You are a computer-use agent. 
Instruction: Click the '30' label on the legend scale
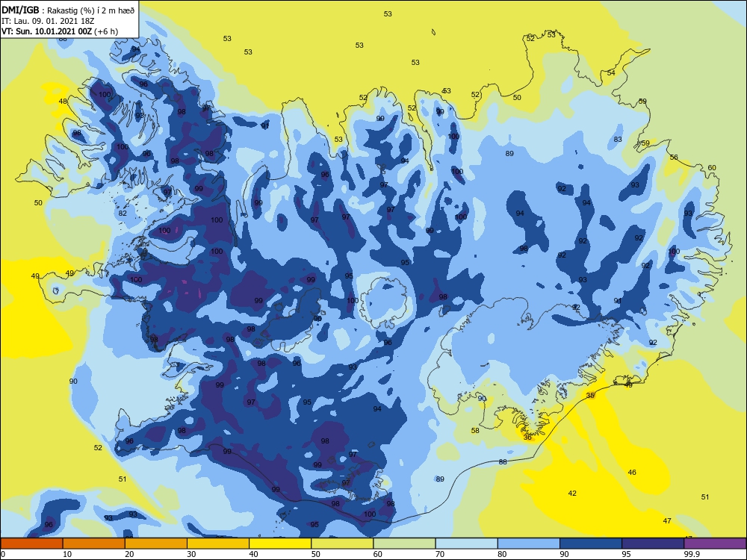click(x=191, y=554)
